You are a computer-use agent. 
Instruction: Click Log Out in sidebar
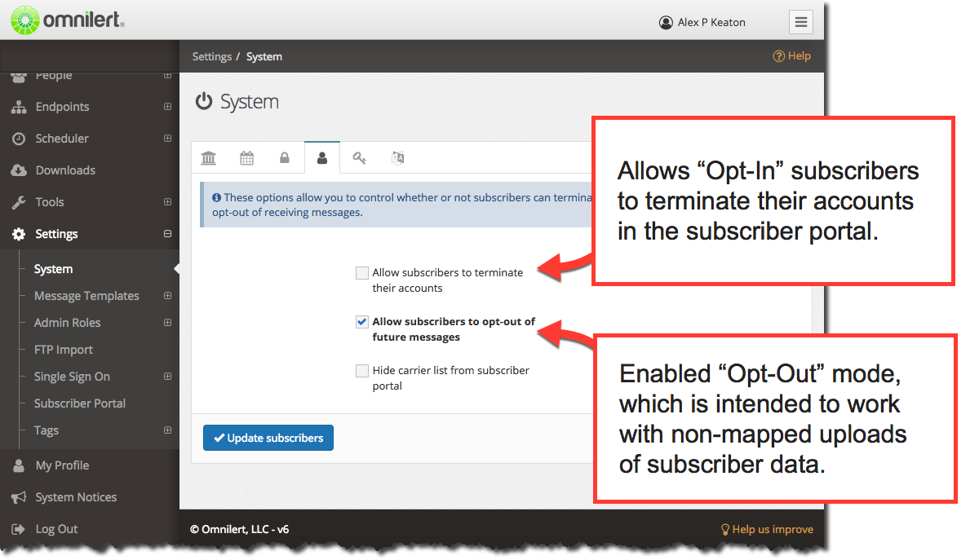pyautogui.click(x=56, y=529)
